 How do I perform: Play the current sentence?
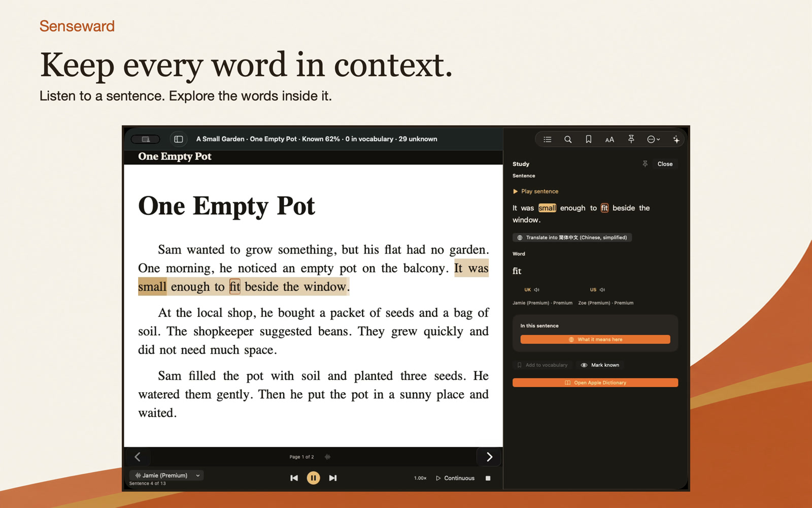[x=535, y=192]
